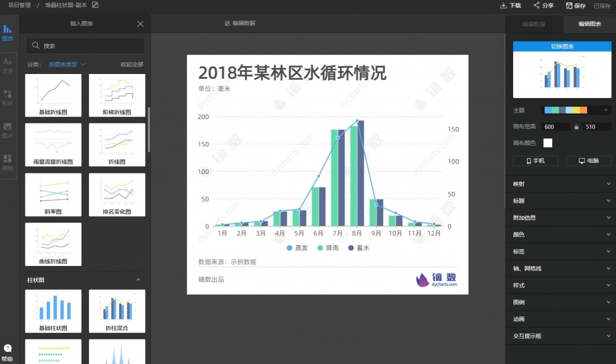
Task: Click the canvas width input showing 600
Action: pos(555,126)
